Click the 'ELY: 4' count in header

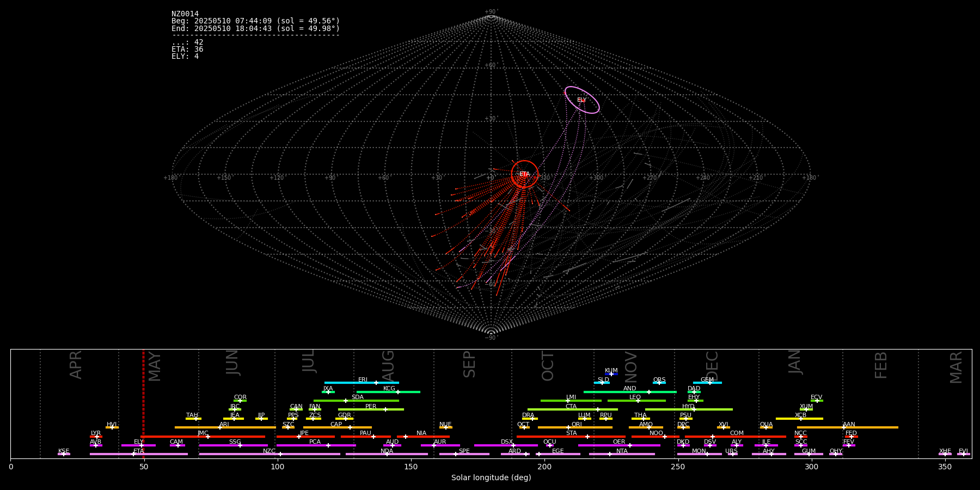click(x=185, y=57)
